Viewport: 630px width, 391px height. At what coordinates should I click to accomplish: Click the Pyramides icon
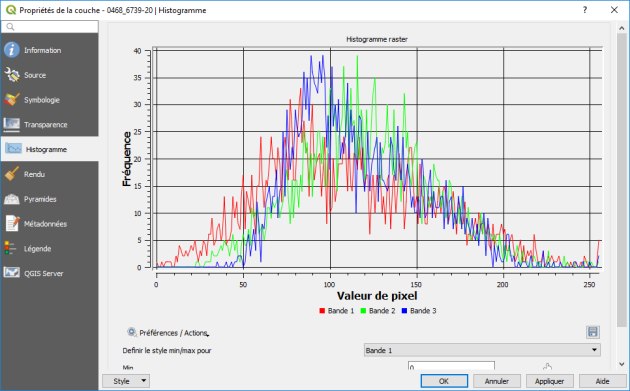tap(12, 199)
